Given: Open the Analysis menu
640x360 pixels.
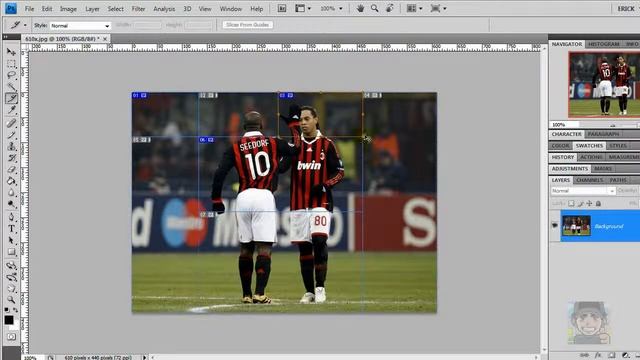Looking at the screenshot, I should [164, 9].
